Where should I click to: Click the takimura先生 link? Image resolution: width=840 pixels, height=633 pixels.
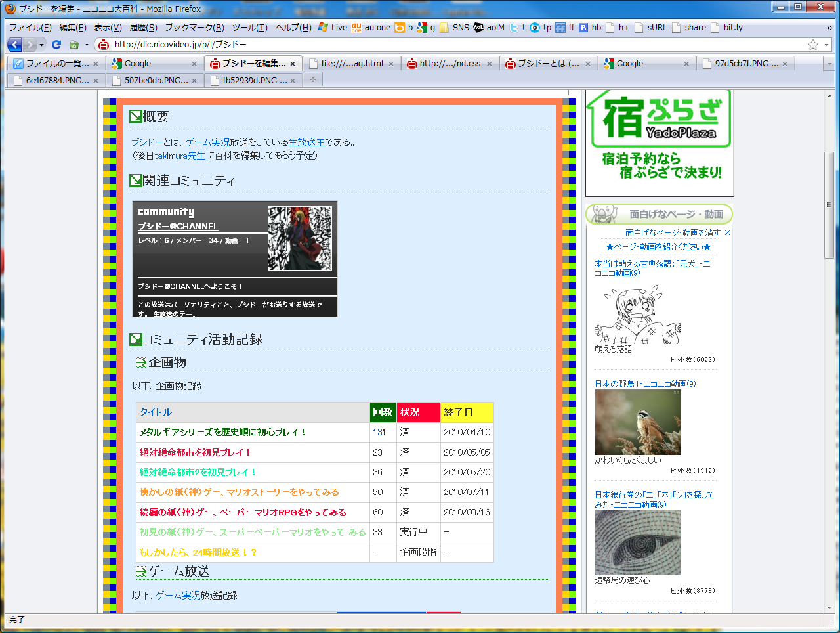tap(180, 156)
